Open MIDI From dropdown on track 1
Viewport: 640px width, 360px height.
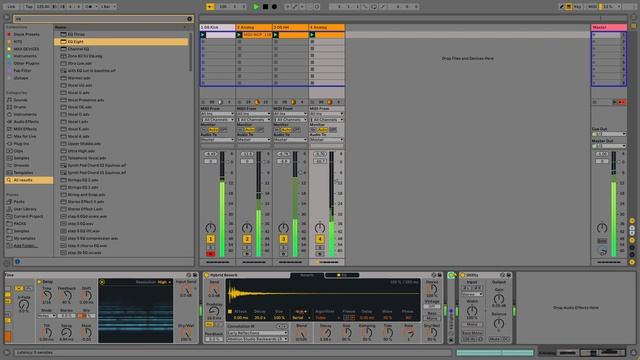point(217,114)
